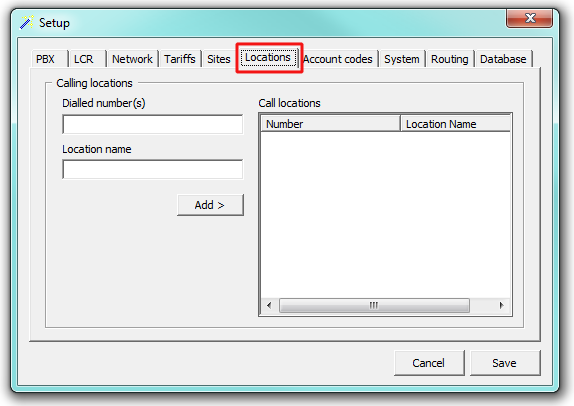Image resolution: width=574 pixels, height=406 pixels.
Task: Open the LCR tab
Action: pos(84,59)
